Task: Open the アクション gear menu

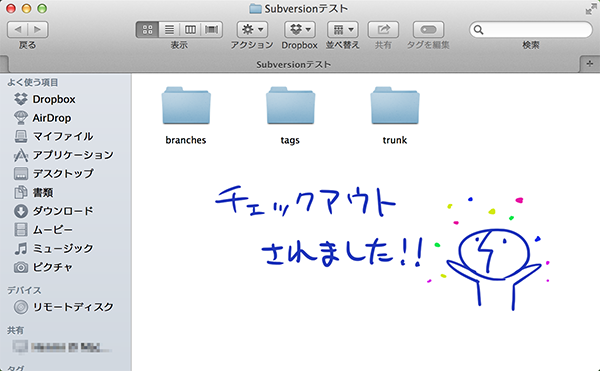Action: [252, 29]
